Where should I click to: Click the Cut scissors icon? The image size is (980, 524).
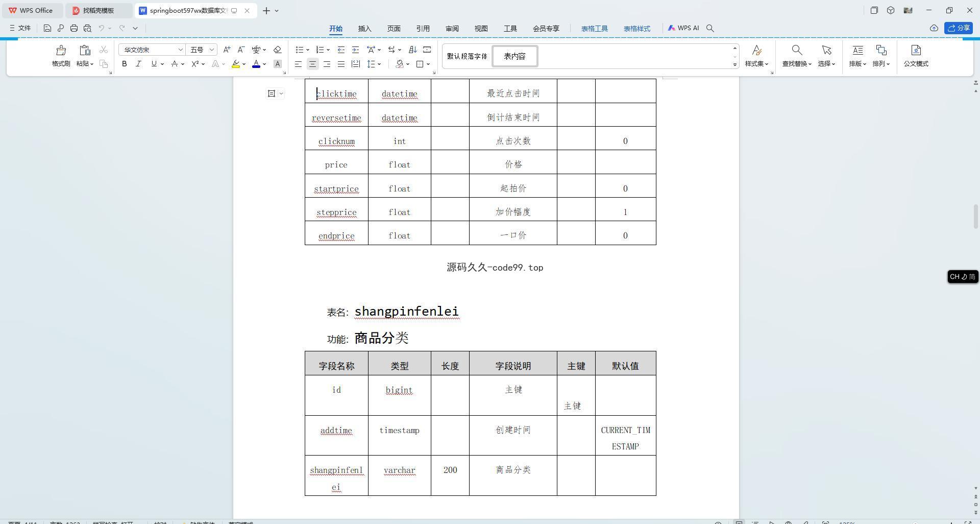pyautogui.click(x=104, y=50)
